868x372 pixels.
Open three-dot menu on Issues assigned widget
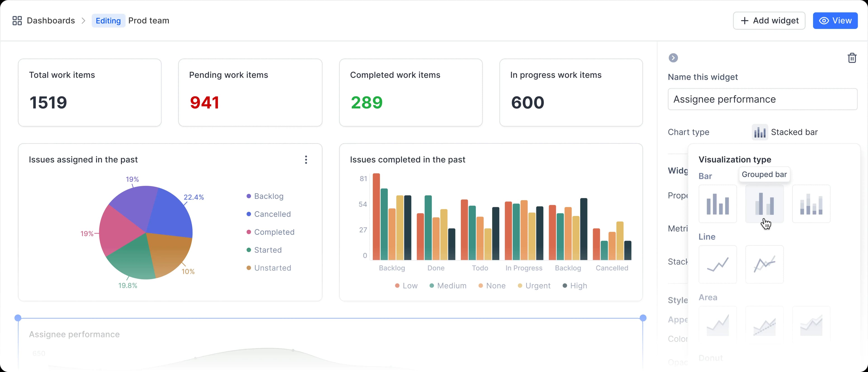pyautogui.click(x=306, y=160)
